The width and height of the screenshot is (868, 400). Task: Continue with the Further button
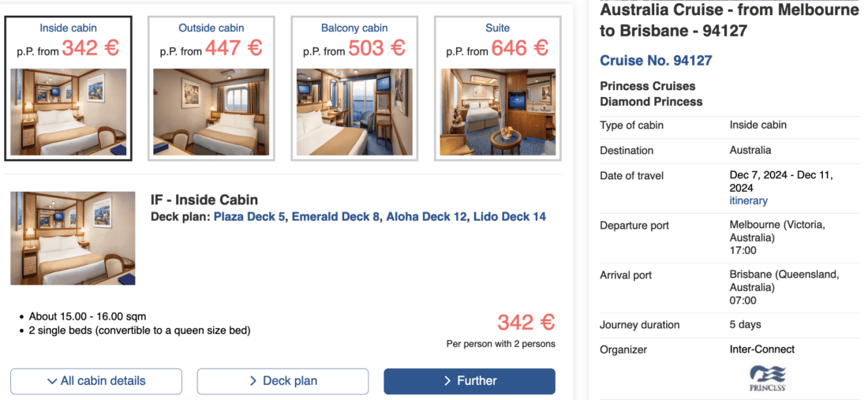click(470, 381)
